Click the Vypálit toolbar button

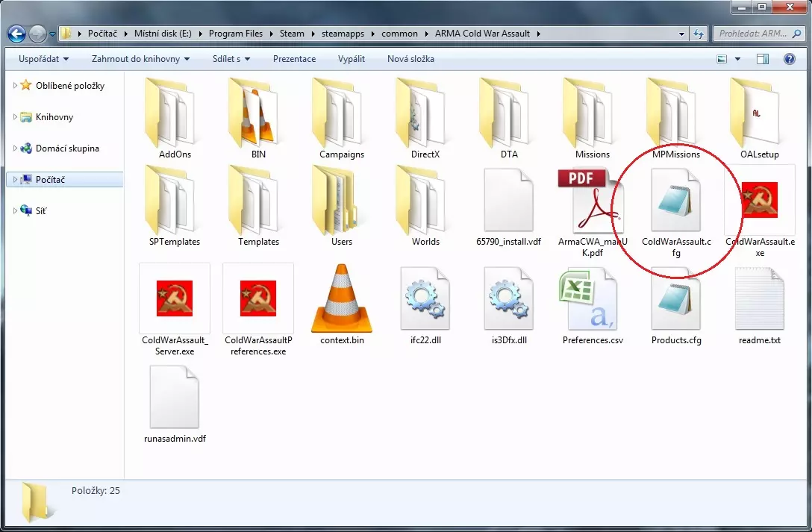[351, 59]
